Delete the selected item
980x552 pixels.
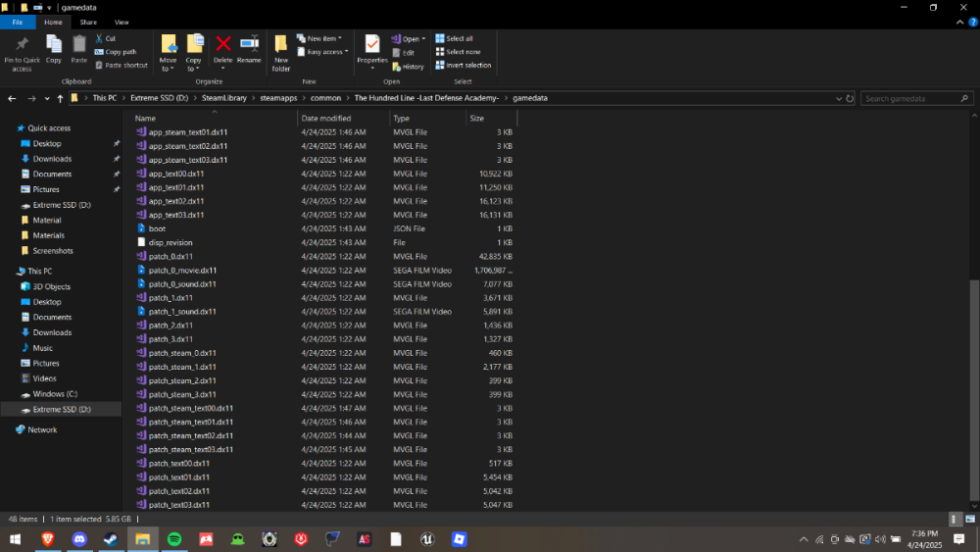pyautogui.click(x=222, y=49)
